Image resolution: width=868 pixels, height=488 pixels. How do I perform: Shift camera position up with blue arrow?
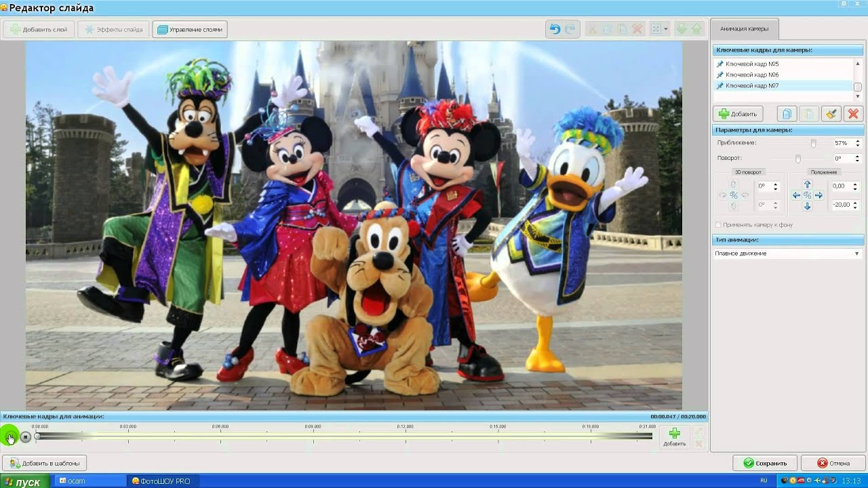pyautogui.click(x=807, y=184)
